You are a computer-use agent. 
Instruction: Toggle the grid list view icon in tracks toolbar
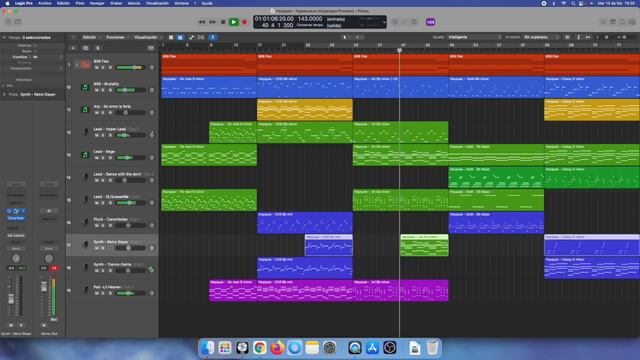[x=171, y=38]
